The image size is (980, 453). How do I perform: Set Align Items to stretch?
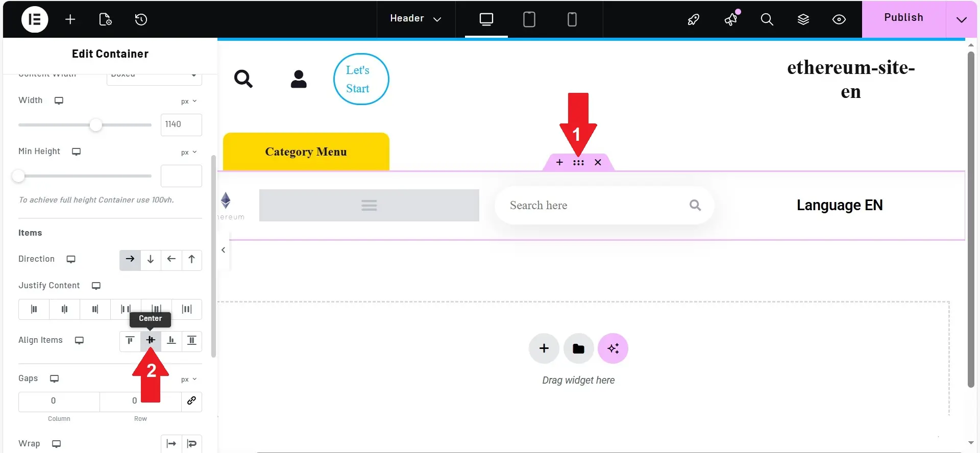(x=191, y=341)
